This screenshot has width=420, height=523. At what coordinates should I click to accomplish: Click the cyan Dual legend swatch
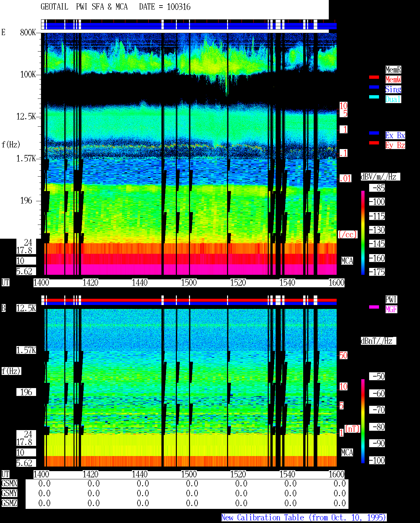tap(374, 97)
